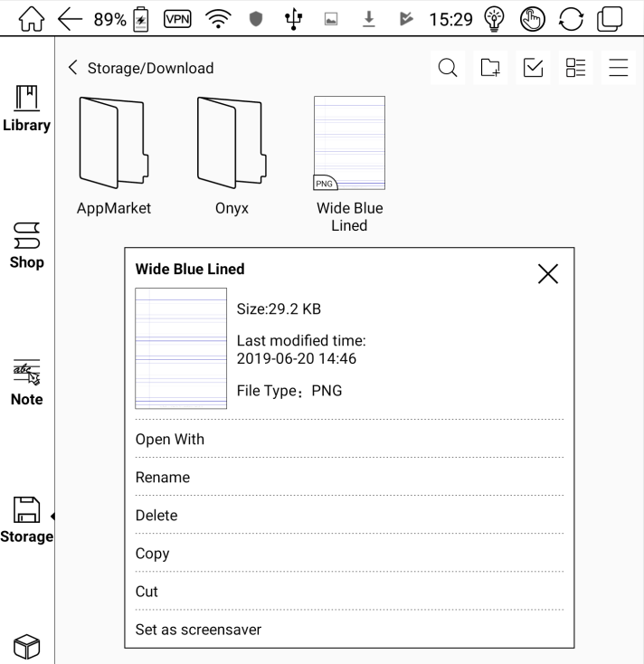Tap the battery charging icon
644x664 pixels.
(140, 19)
